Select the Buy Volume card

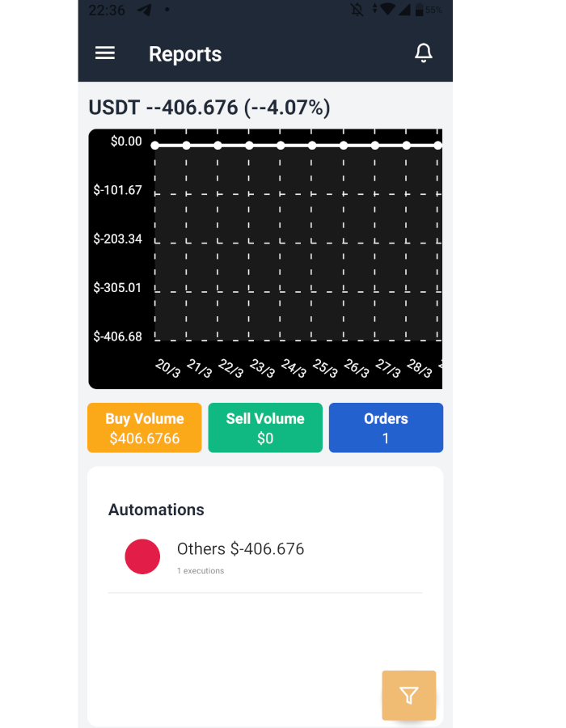[x=144, y=427]
